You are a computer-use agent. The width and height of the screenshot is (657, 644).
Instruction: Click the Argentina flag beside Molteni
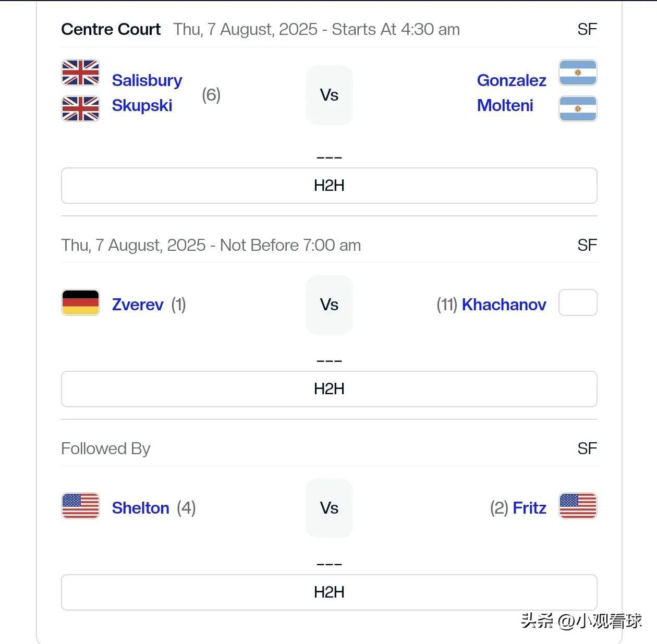tap(578, 108)
